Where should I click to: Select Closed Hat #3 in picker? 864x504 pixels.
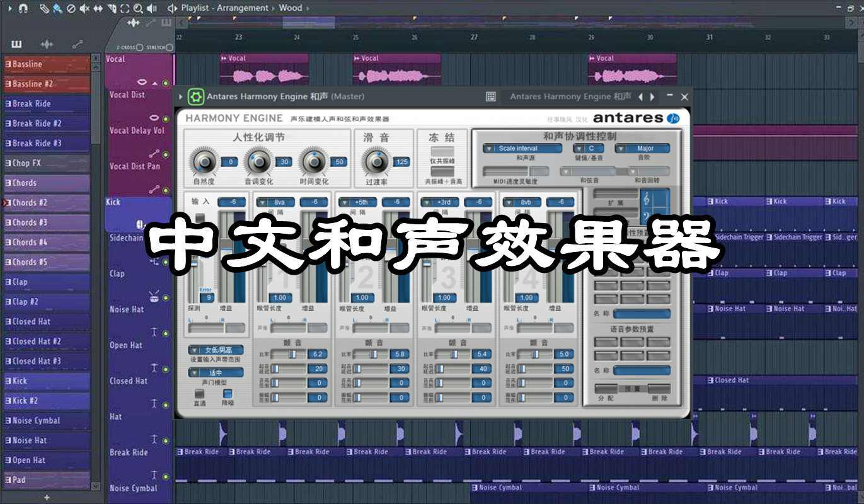pyautogui.click(x=47, y=361)
